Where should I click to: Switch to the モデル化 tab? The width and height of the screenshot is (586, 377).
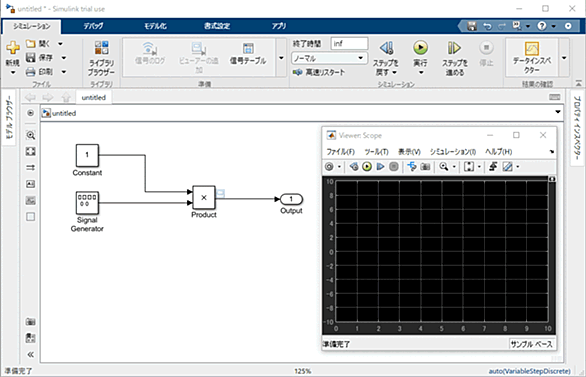(x=155, y=26)
